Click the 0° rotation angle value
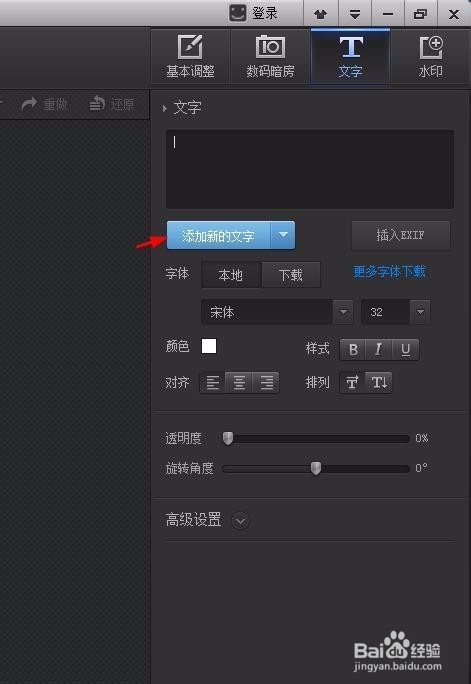The width and height of the screenshot is (471, 684). pos(421,468)
